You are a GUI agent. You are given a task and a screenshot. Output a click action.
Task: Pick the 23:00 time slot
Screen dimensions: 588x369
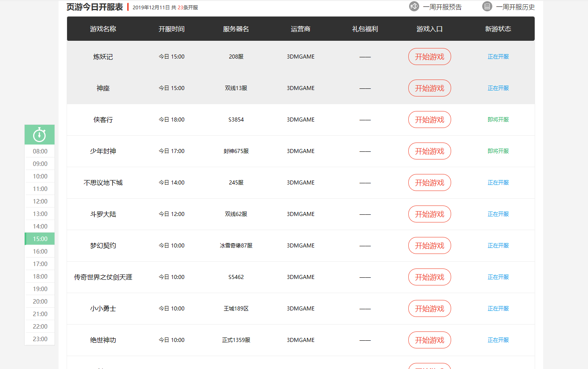pyautogui.click(x=40, y=339)
